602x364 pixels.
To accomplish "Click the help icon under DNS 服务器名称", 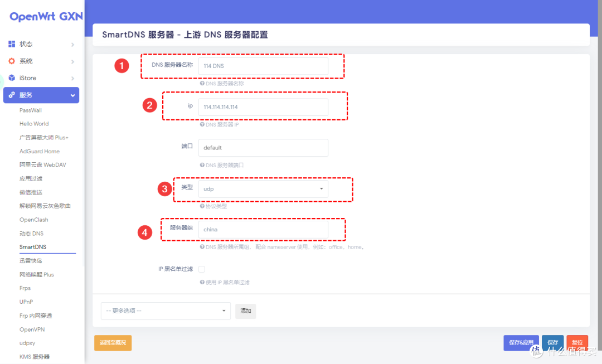I will click(x=202, y=82).
